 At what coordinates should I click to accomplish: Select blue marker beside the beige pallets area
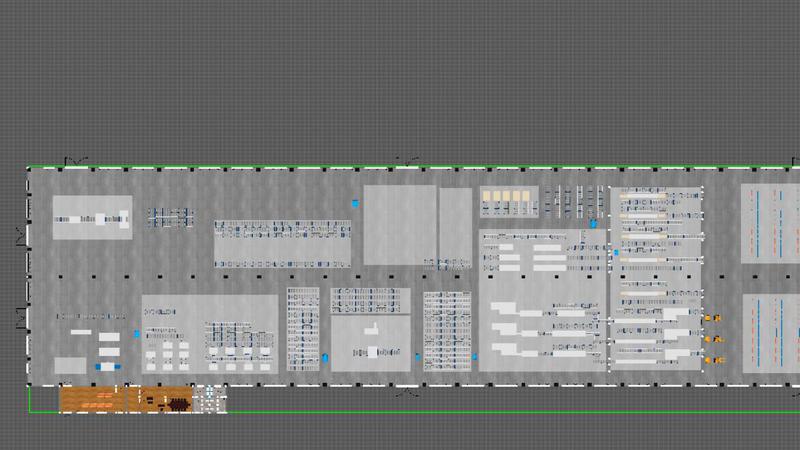(592, 223)
